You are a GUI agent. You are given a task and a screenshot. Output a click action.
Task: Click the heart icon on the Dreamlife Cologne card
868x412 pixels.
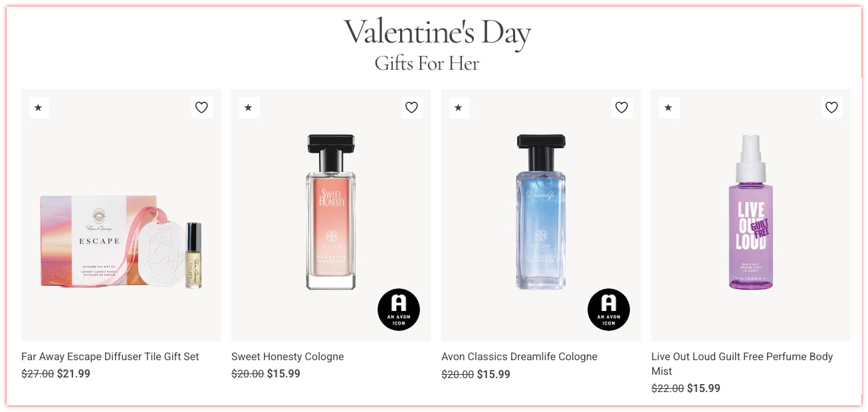[621, 107]
